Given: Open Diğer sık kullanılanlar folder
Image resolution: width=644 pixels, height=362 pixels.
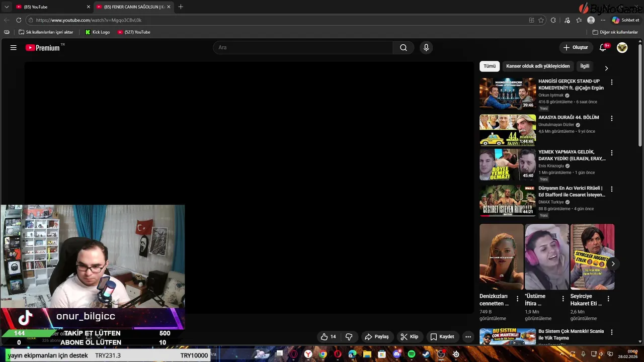Looking at the screenshot, I should pyautogui.click(x=615, y=32).
